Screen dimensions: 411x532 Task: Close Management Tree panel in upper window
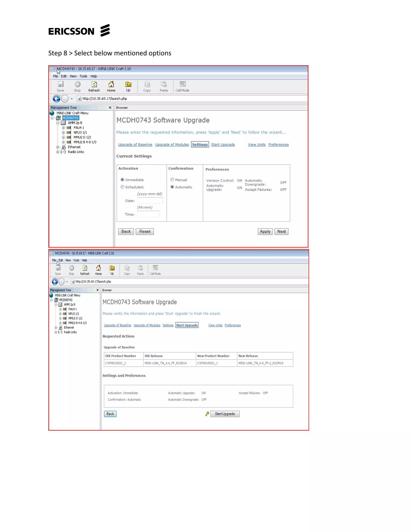tap(110, 107)
